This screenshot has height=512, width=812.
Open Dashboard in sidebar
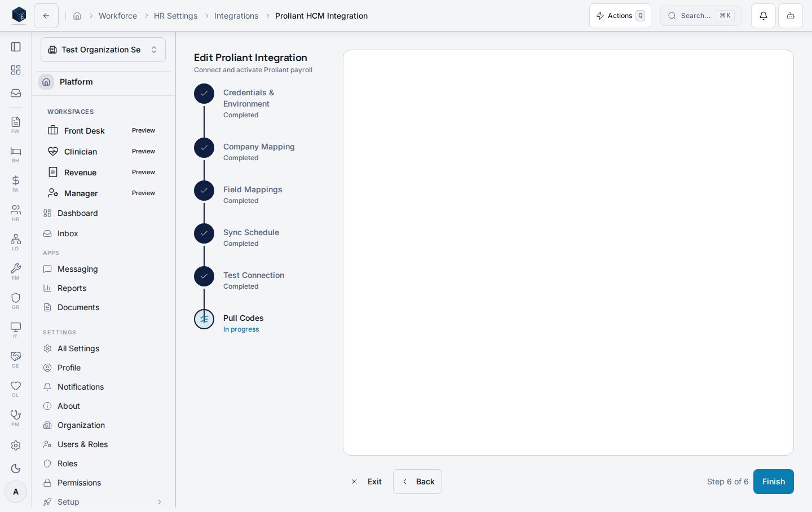(x=103, y=213)
